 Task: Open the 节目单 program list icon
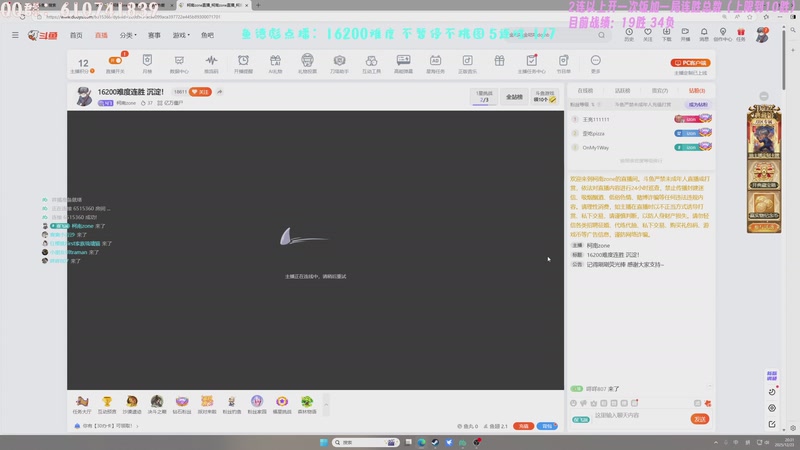pos(563,60)
